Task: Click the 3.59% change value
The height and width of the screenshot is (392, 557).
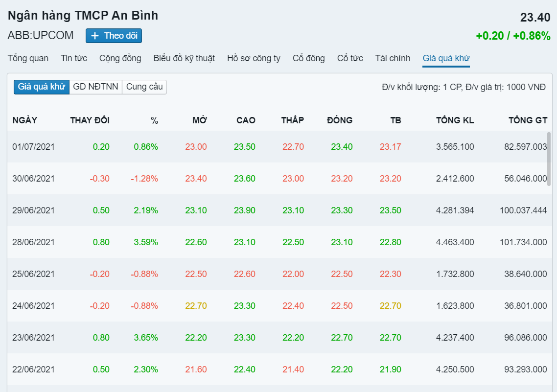Action: (x=146, y=242)
